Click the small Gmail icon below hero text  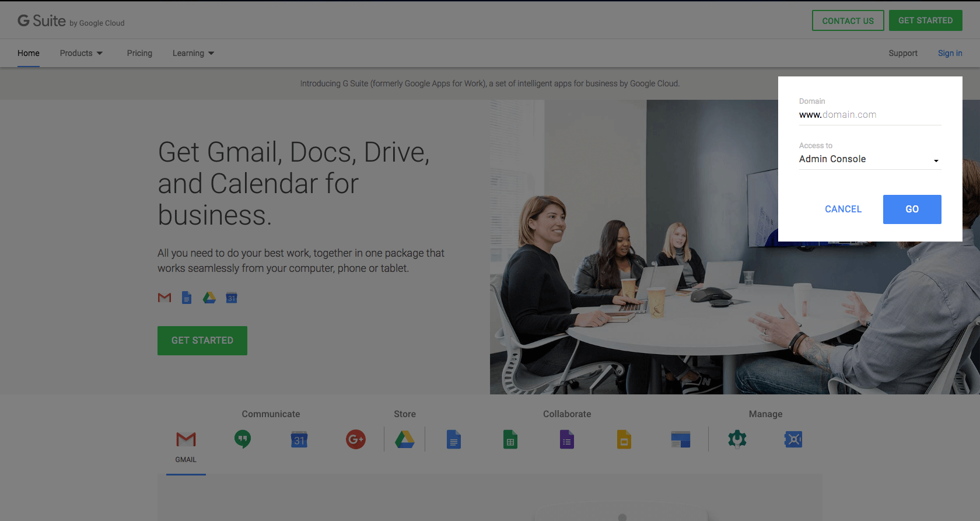click(164, 298)
